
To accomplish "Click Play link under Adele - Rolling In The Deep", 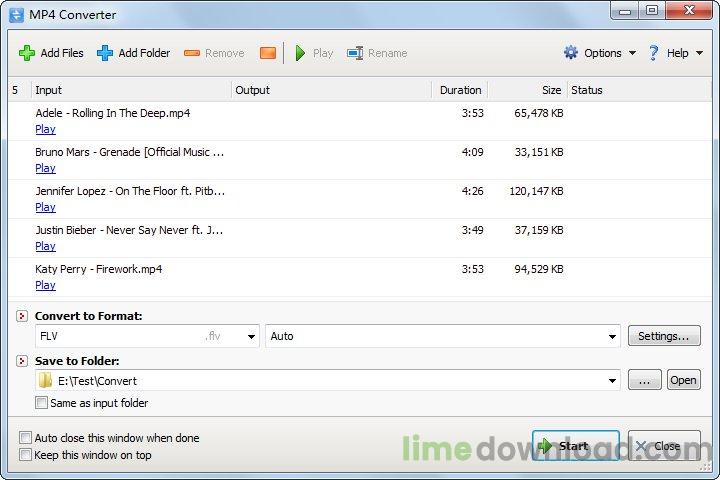I will (x=45, y=130).
